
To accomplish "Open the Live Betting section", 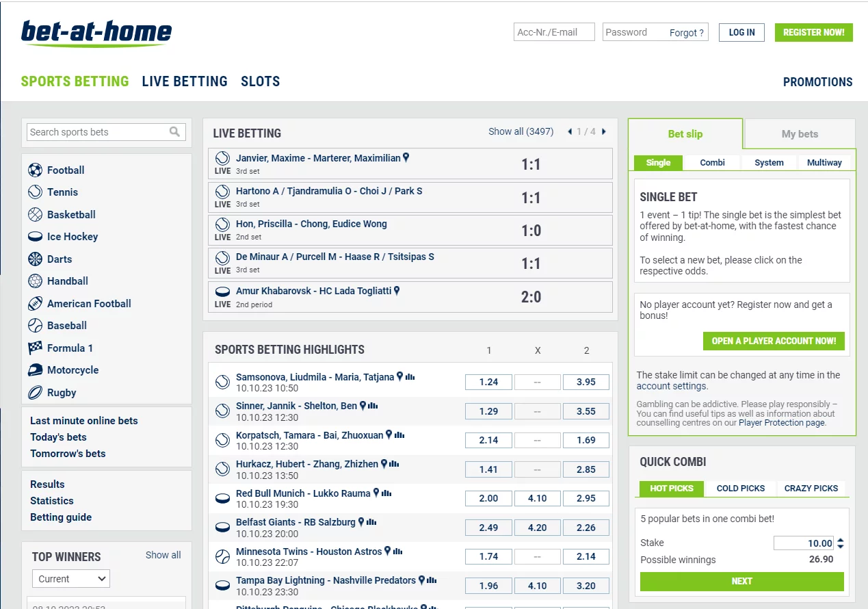I will click(x=185, y=81).
